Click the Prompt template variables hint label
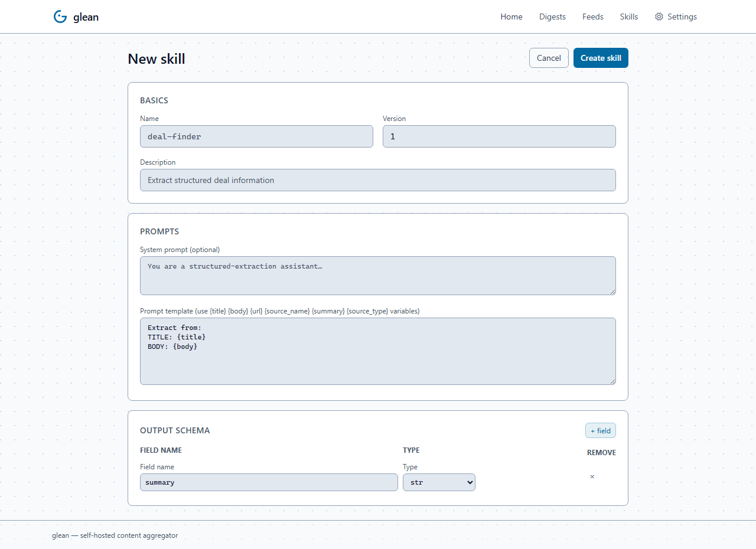Screen dimensions: 756x549 (280, 311)
